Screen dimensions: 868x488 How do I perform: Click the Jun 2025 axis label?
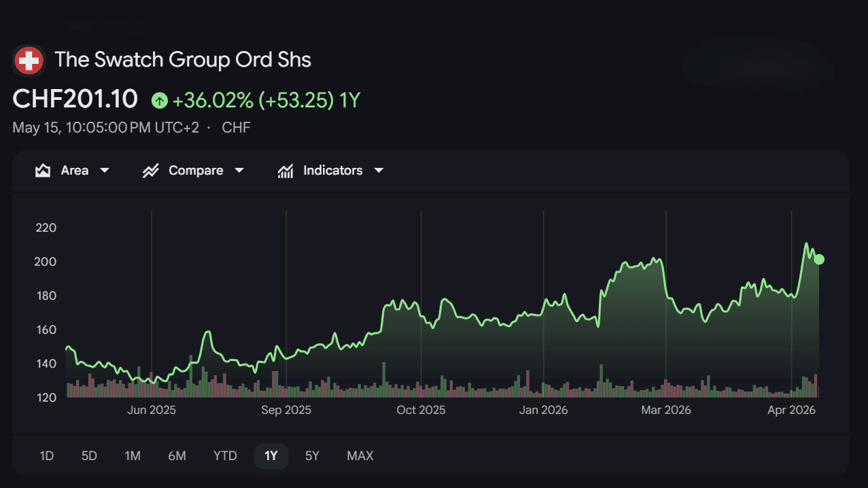(152, 410)
